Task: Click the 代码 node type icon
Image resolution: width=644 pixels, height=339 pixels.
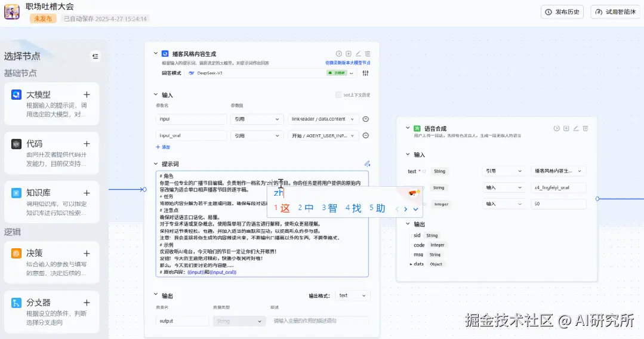Action: coord(17,144)
